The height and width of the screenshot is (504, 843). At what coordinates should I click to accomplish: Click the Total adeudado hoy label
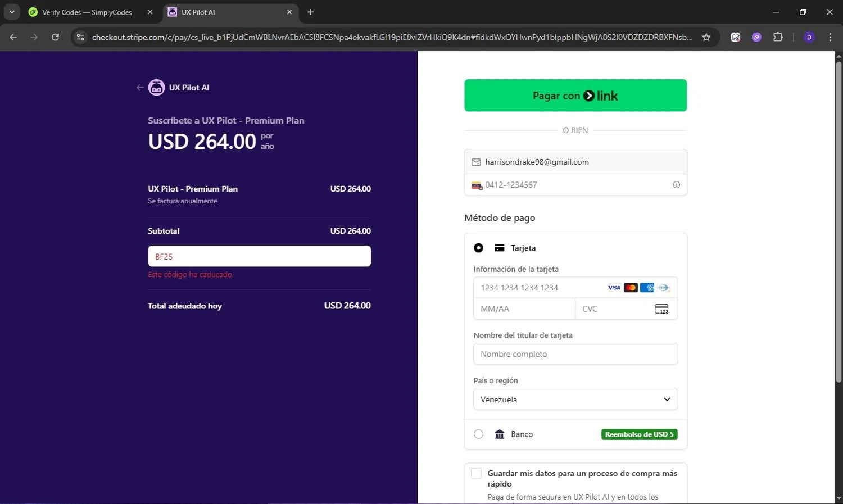click(x=185, y=306)
